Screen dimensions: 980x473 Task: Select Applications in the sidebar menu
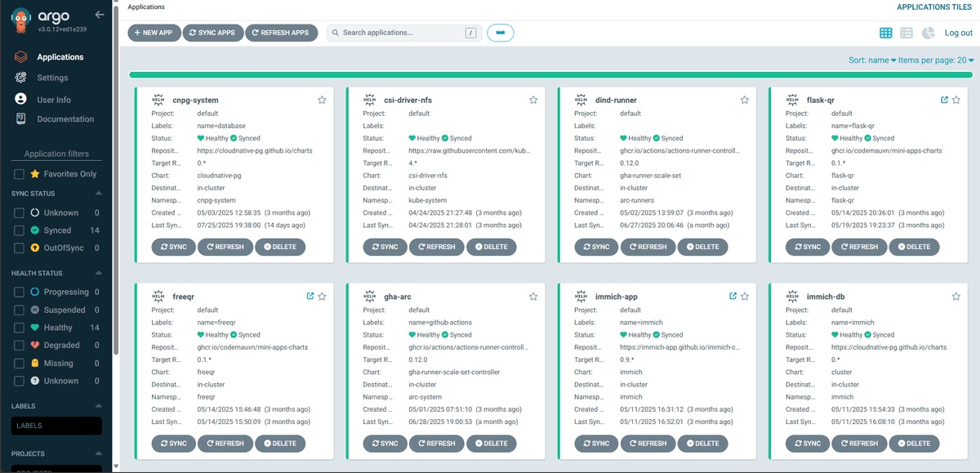coord(61,56)
